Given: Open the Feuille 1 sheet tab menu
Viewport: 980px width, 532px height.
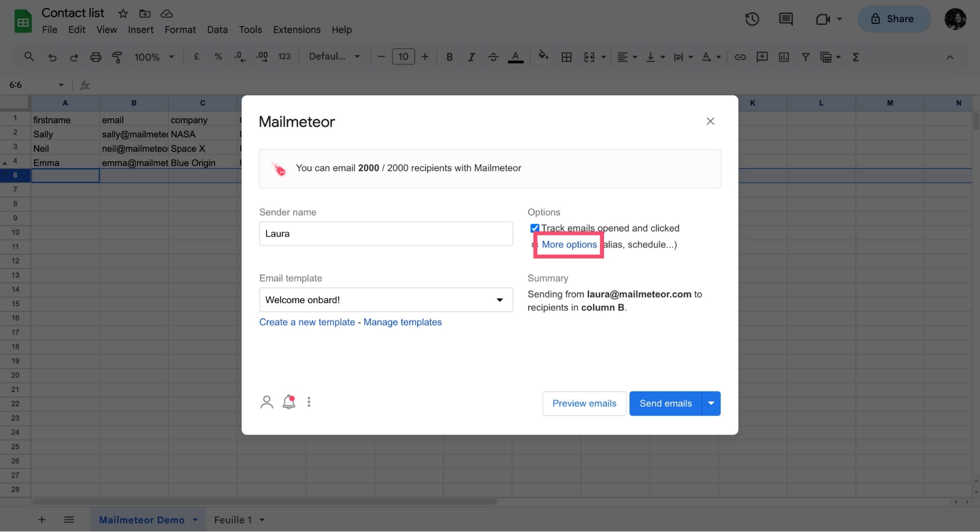Looking at the screenshot, I should pyautogui.click(x=262, y=520).
